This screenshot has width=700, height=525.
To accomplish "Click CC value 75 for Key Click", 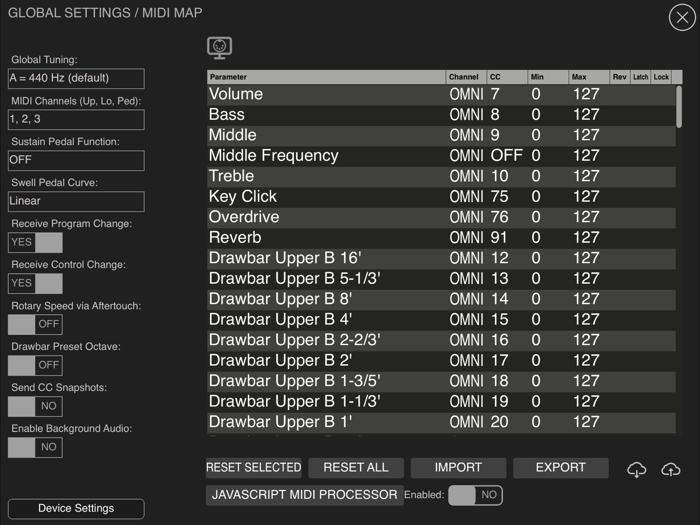I will [x=500, y=197].
